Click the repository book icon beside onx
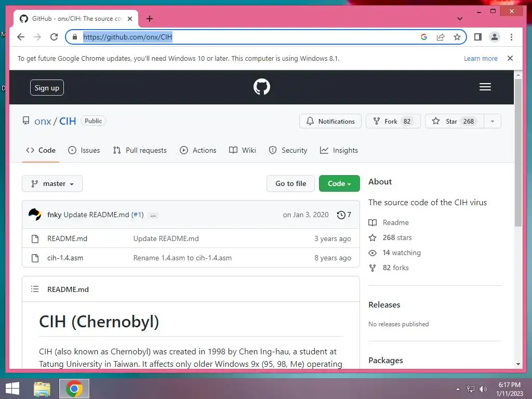The height and width of the screenshot is (399, 532). [x=26, y=121]
